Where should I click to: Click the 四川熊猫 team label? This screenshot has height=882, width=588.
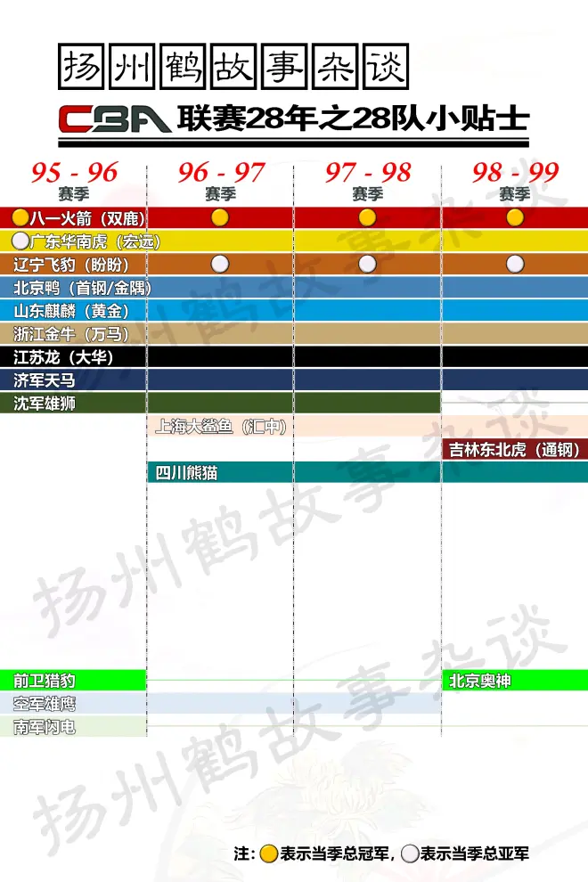pos(186,473)
